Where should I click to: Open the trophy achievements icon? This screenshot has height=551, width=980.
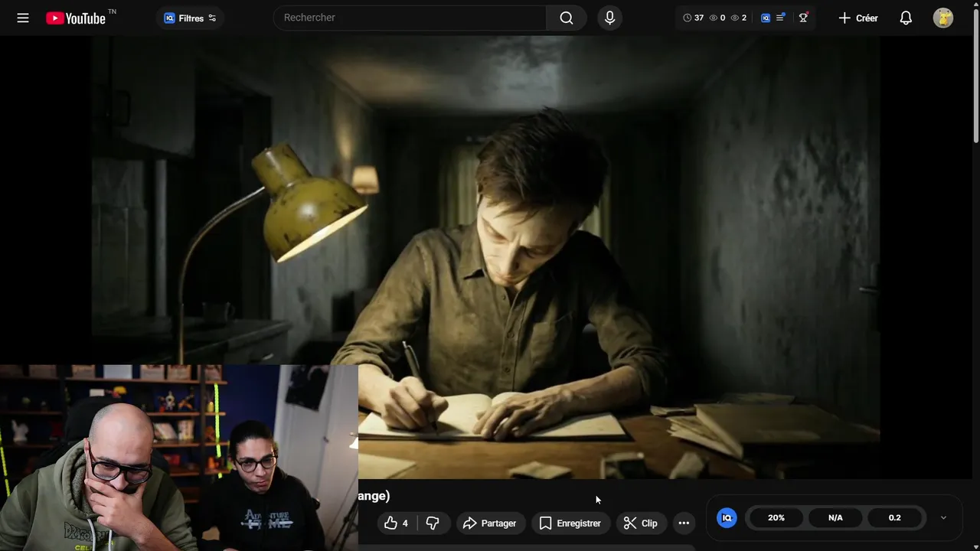[803, 18]
